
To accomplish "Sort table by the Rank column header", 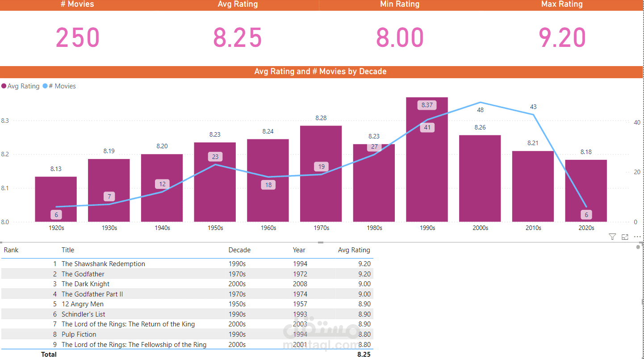I will [11, 250].
